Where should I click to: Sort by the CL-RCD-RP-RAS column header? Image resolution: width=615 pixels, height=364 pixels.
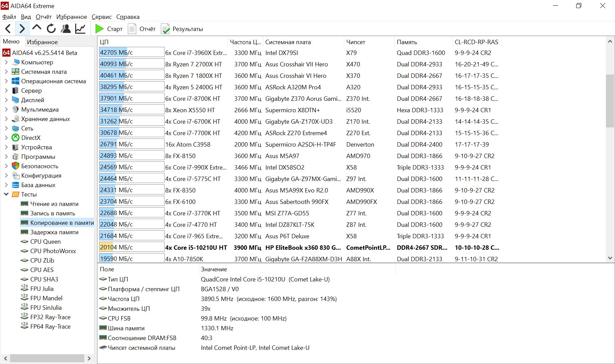476,42
